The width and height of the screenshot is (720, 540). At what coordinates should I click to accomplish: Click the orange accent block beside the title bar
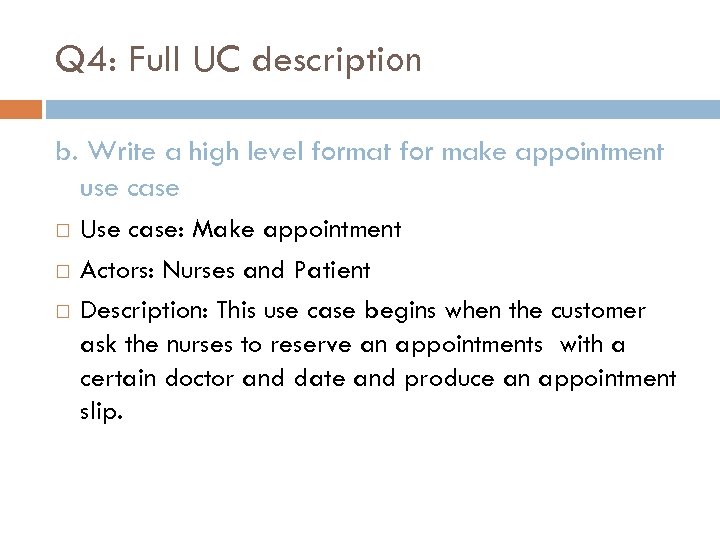coord(21,108)
